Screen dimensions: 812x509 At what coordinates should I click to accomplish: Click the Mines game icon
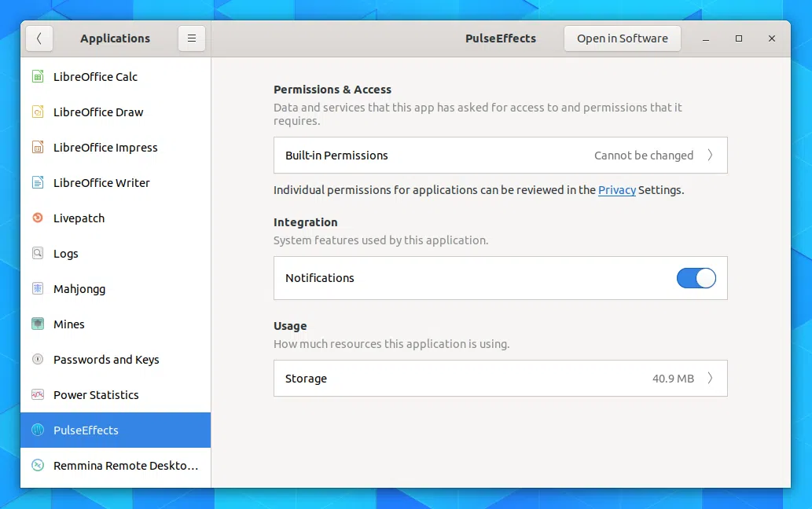pyautogui.click(x=38, y=324)
